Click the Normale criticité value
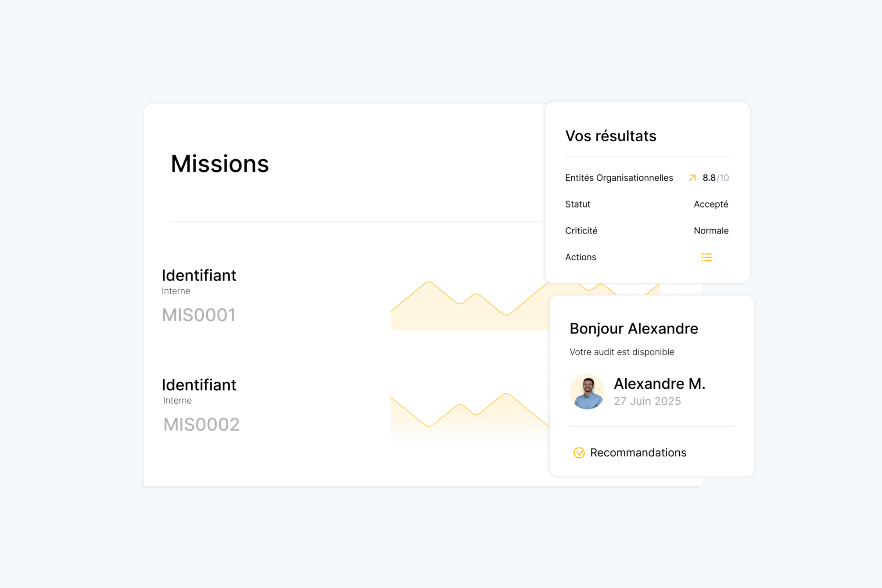The width and height of the screenshot is (882, 588). pos(710,231)
